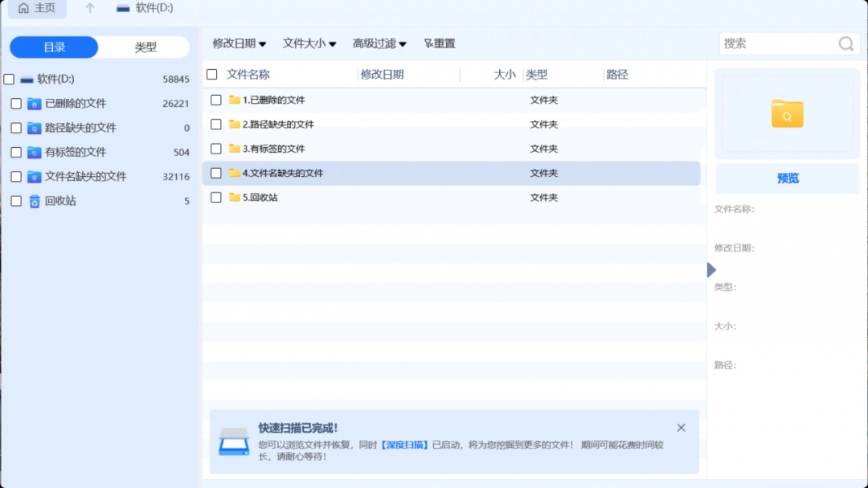
Task: Switch to the 类型 tab
Action: click(145, 47)
